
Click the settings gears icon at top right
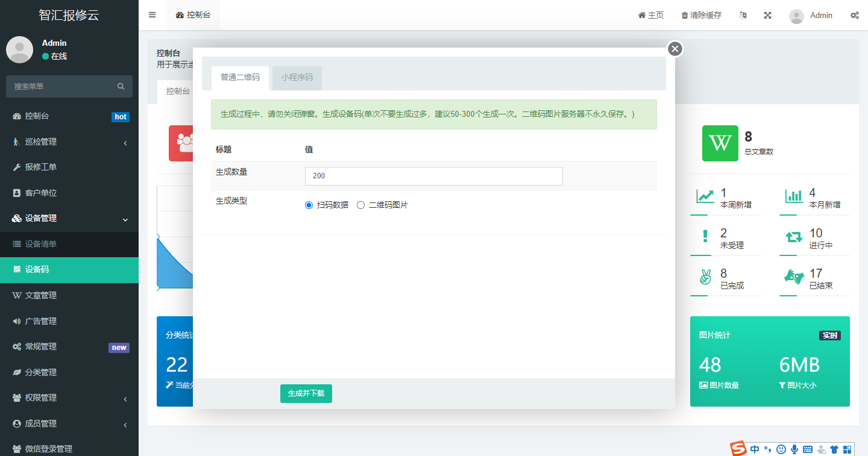pos(854,15)
